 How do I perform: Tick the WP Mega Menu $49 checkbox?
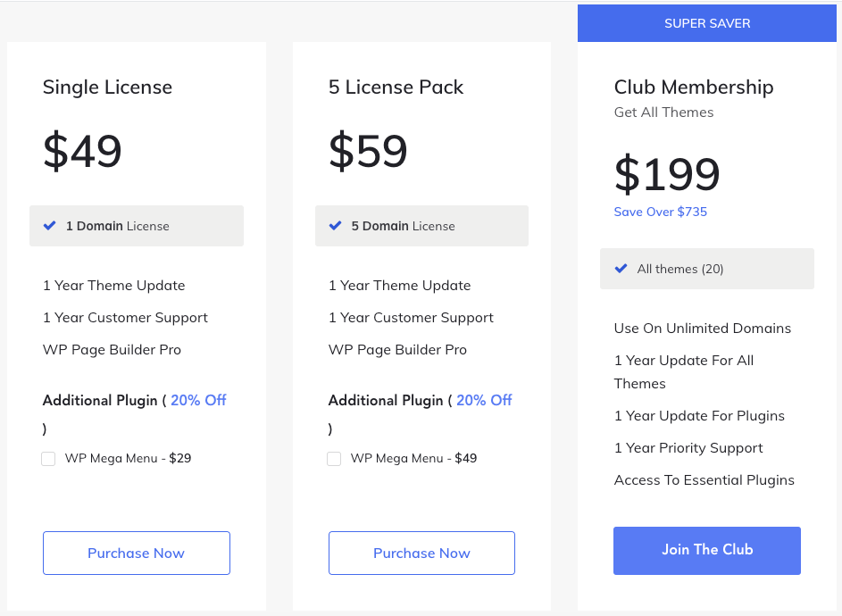click(x=334, y=459)
